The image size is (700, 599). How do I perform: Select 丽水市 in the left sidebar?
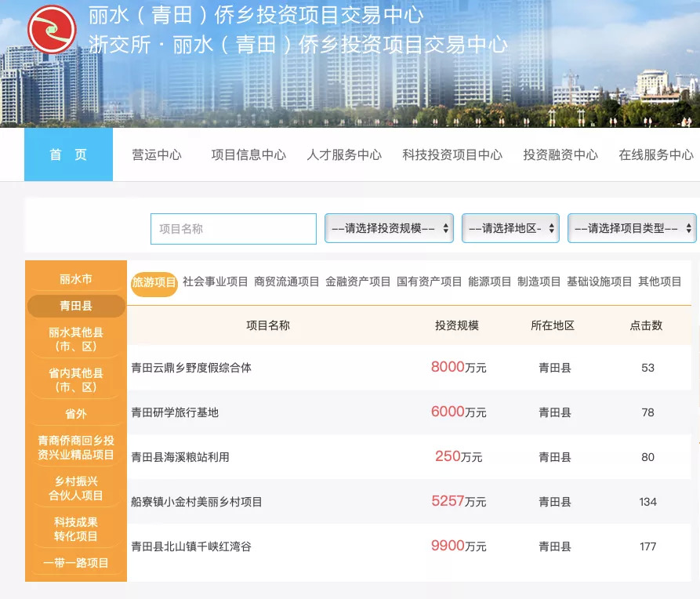[x=76, y=279]
